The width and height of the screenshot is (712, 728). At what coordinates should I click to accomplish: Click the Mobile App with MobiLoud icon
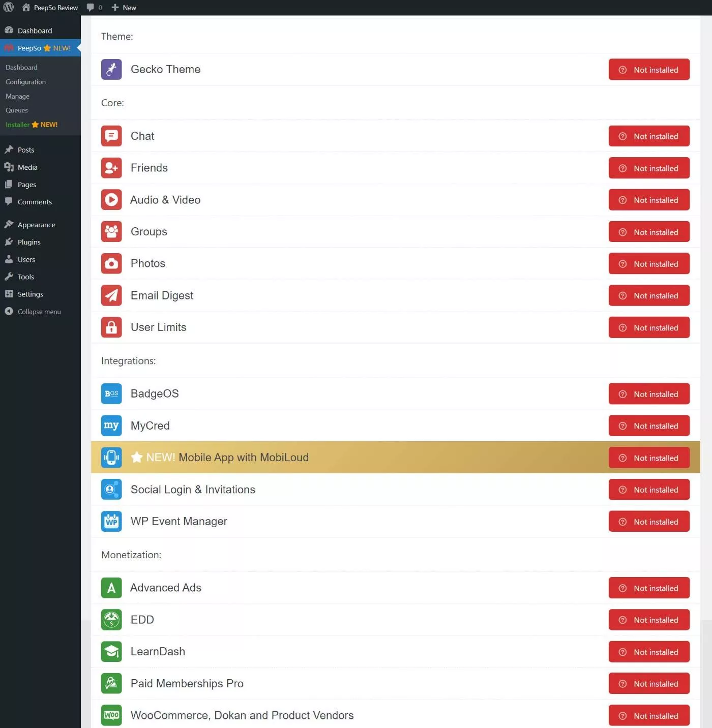(111, 458)
